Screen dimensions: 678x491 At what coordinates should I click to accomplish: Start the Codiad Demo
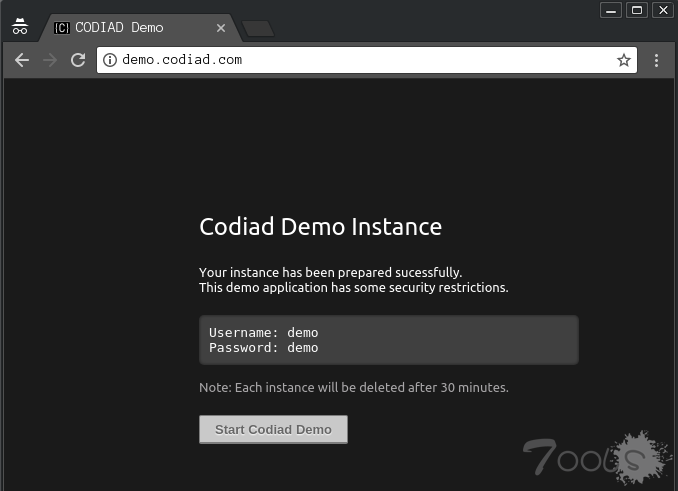(273, 429)
